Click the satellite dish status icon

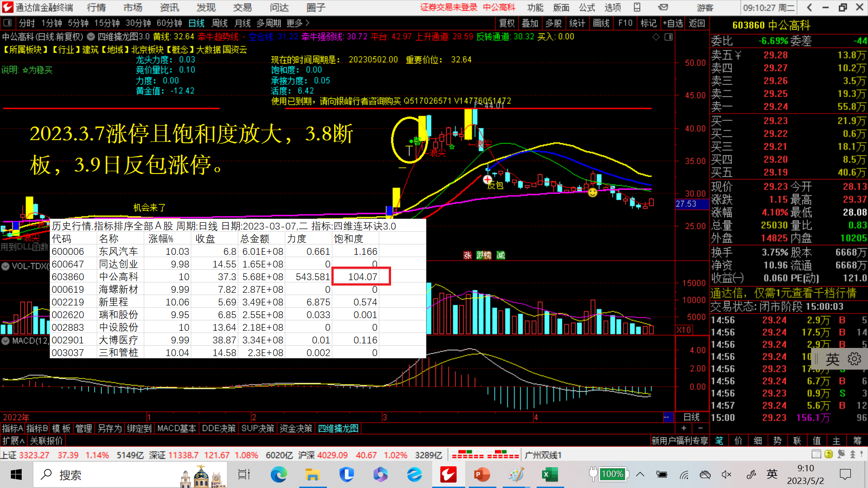pyautogui.click(x=841, y=454)
